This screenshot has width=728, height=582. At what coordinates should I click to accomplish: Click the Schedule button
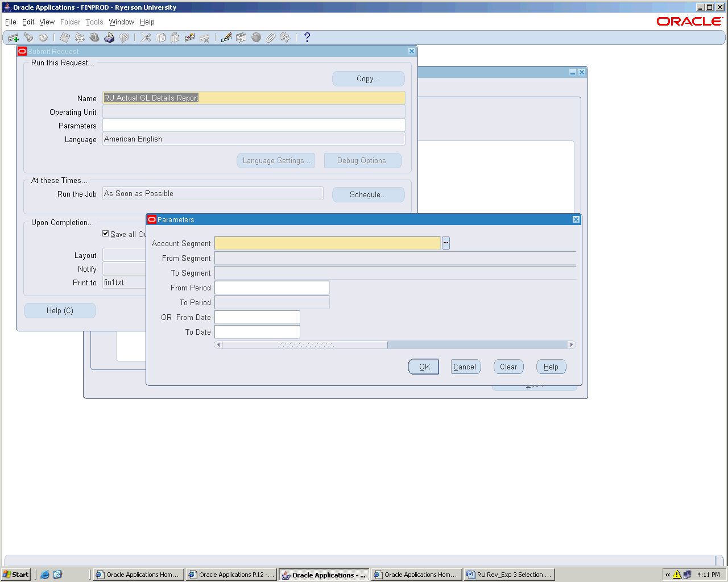tap(368, 194)
